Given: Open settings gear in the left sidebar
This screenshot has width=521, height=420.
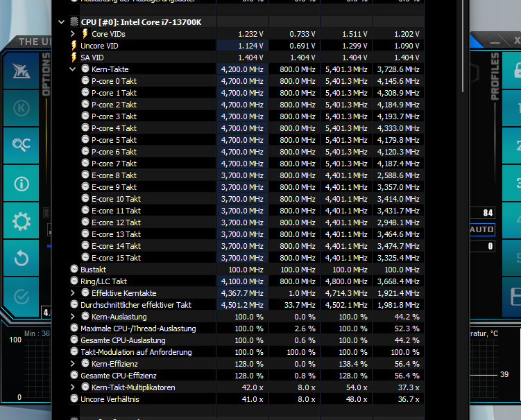Looking at the screenshot, I should coord(22,221).
